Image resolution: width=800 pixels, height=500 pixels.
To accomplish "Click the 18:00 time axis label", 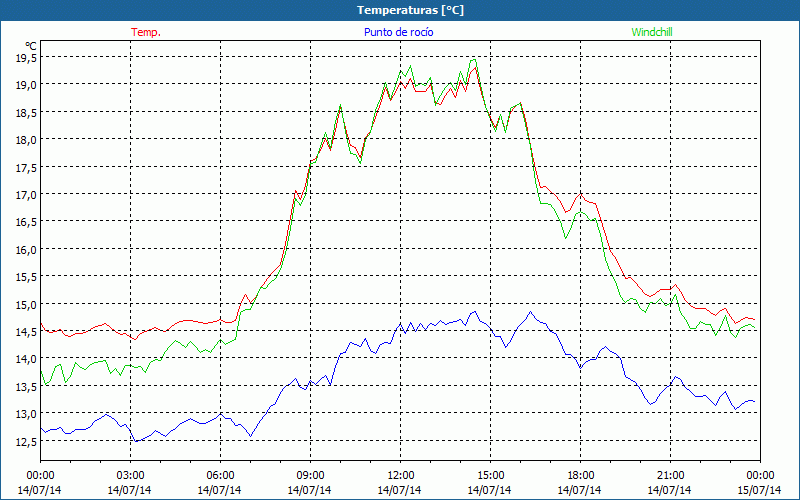I will 580,476.
